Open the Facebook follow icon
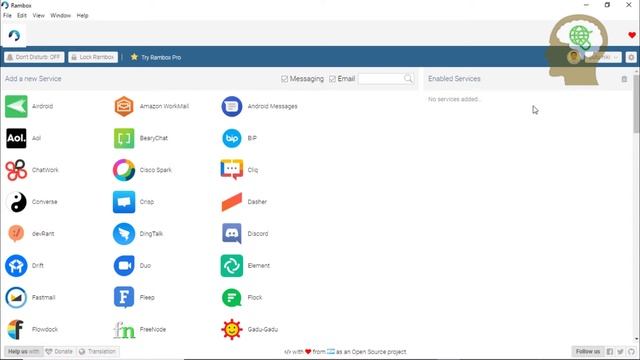 609,351
